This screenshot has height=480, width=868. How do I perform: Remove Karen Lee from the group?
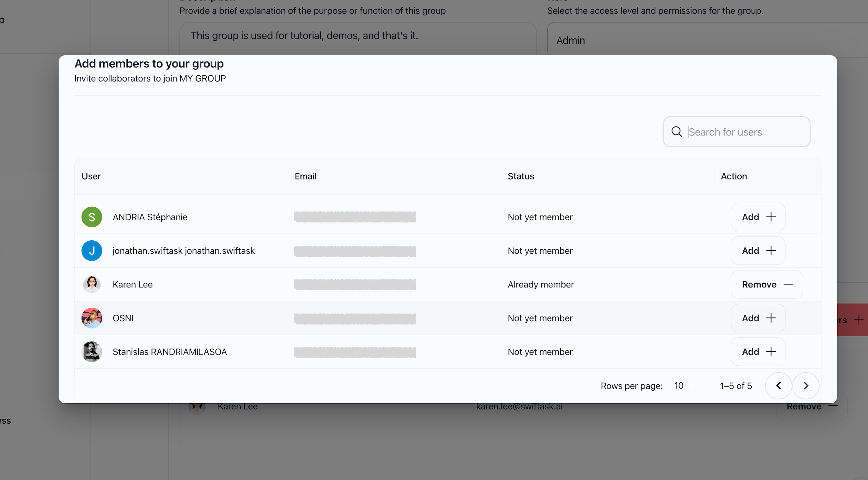pyautogui.click(x=767, y=284)
